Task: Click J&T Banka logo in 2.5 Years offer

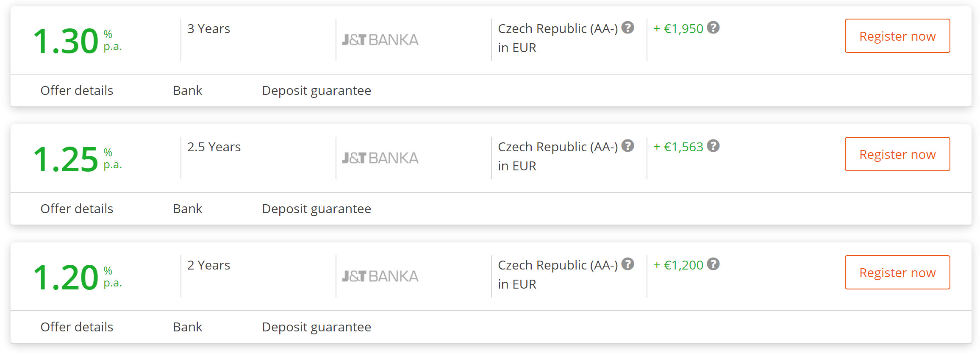Action: (380, 158)
